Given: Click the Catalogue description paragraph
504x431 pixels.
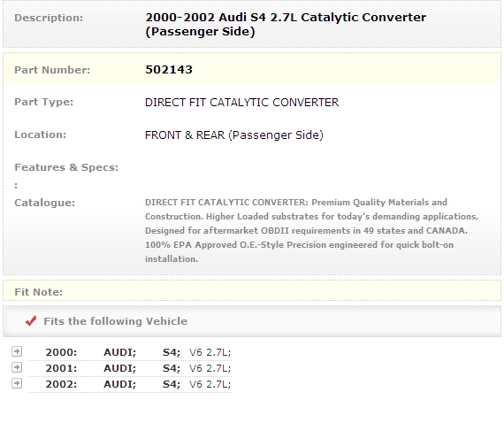Looking at the screenshot, I should pyautogui.click(x=311, y=231).
